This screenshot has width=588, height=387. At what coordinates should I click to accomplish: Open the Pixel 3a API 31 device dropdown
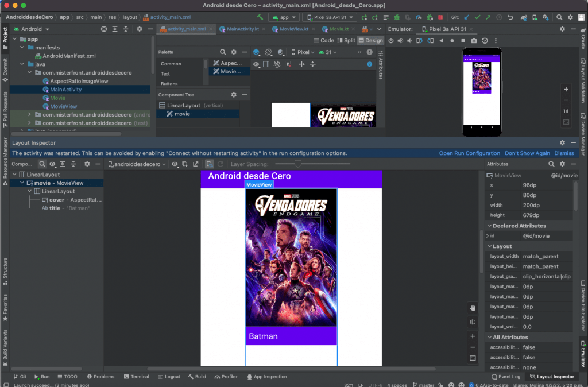[x=330, y=17]
